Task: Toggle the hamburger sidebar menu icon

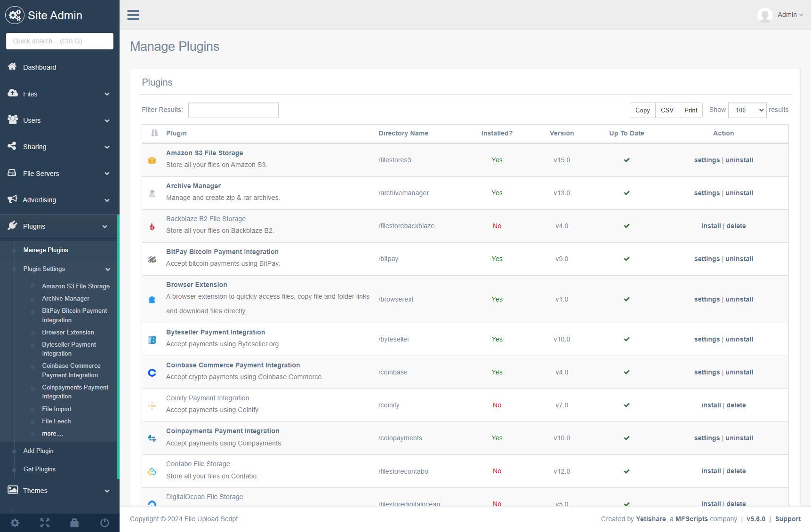Action: pyautogui.click(x=133, y=15)
